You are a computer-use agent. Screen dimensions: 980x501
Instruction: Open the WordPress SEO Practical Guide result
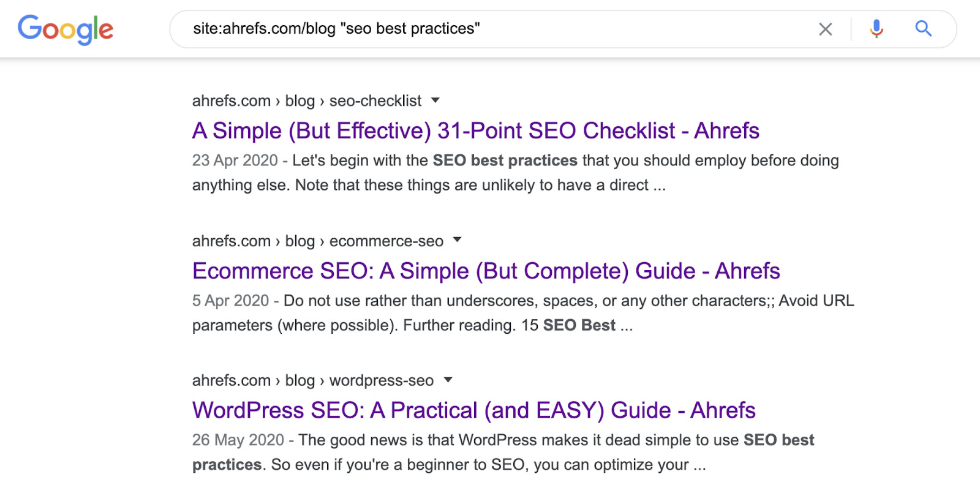tap(473, 410)
